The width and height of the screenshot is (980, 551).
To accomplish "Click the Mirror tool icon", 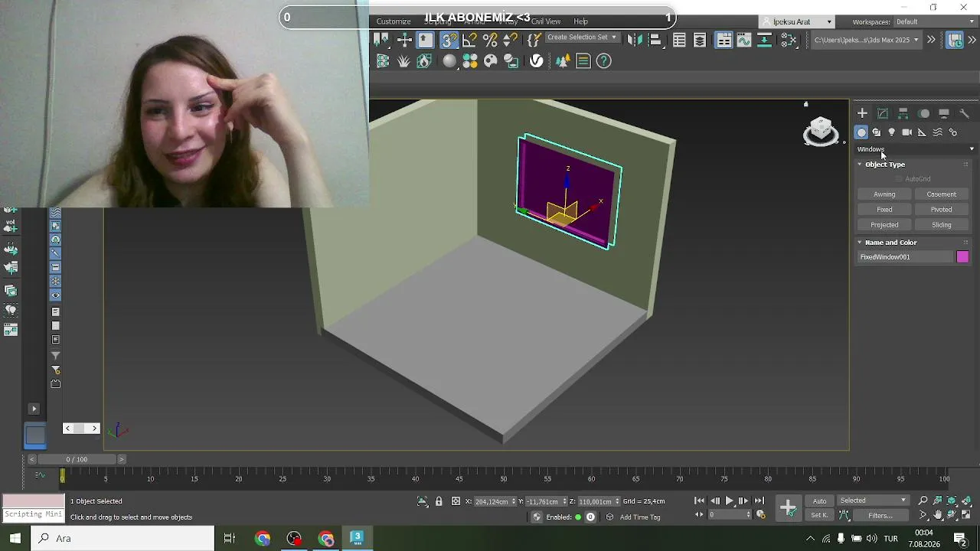I will 634,41.
